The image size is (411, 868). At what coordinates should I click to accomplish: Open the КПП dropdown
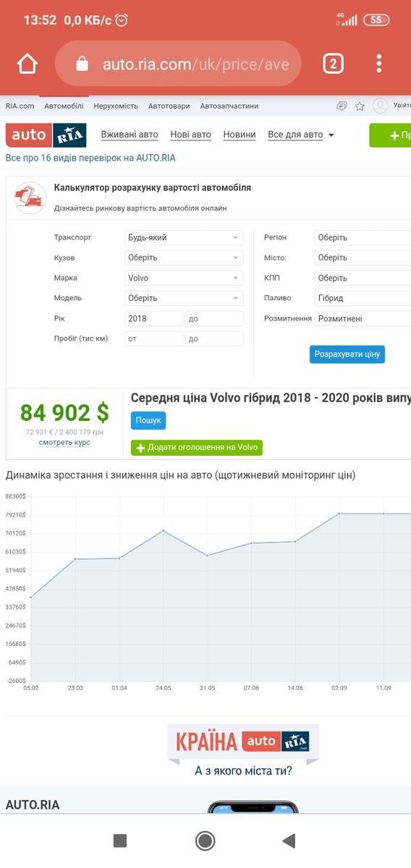click(363, 278)
